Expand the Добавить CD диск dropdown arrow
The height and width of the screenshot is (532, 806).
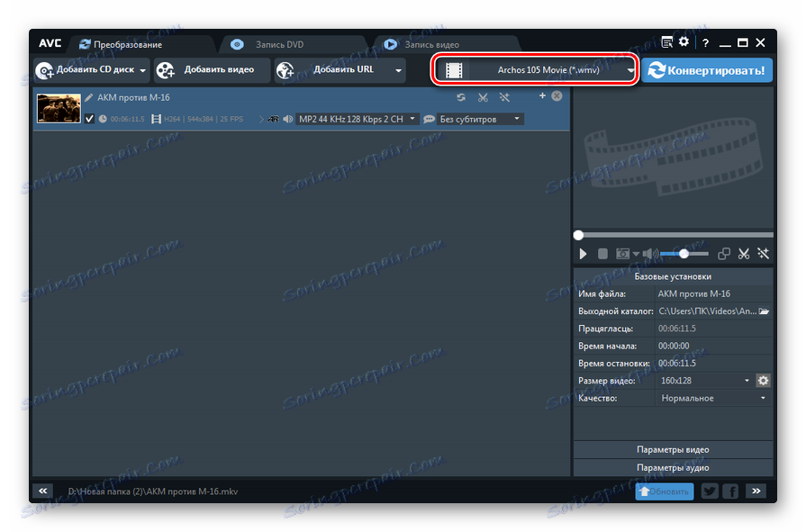coord(142,70)
